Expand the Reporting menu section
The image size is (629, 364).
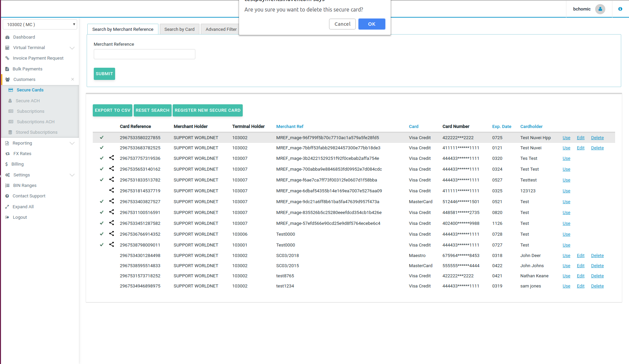(72, 143)
